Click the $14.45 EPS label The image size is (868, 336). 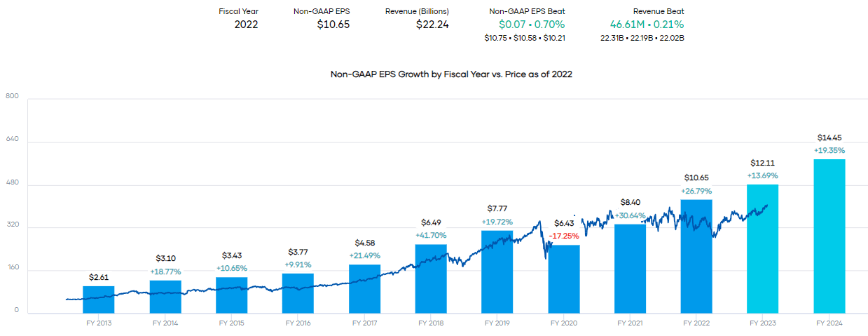829,137
